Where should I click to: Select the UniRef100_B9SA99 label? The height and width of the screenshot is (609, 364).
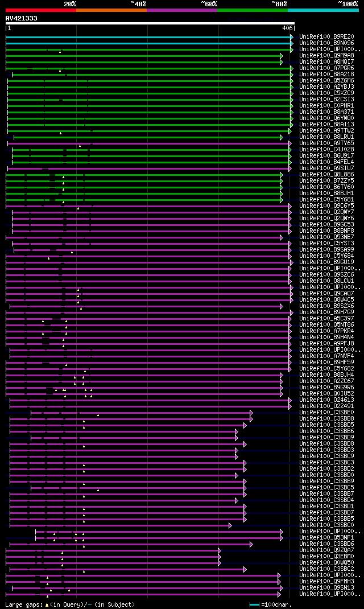[x=326, y=250]
